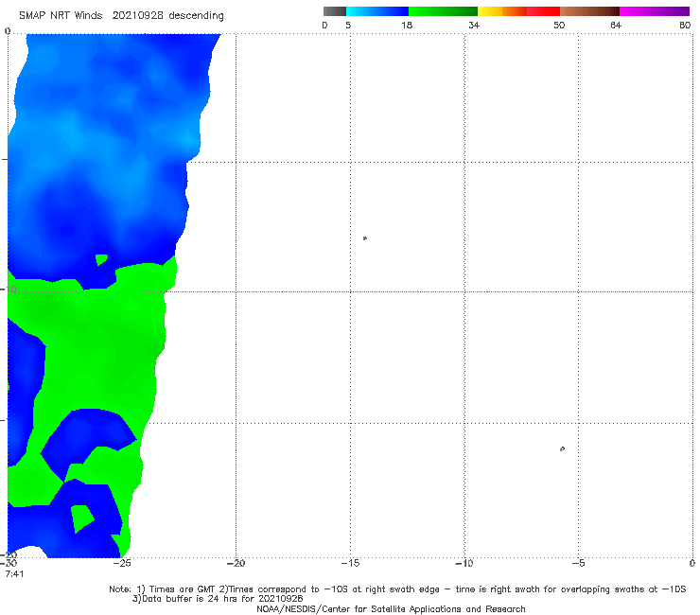The width and height of the screenshot is (700, 615).
Task: Click the '-15' longitude axis label
Action: pyautogui.click(x=350, y=564)
